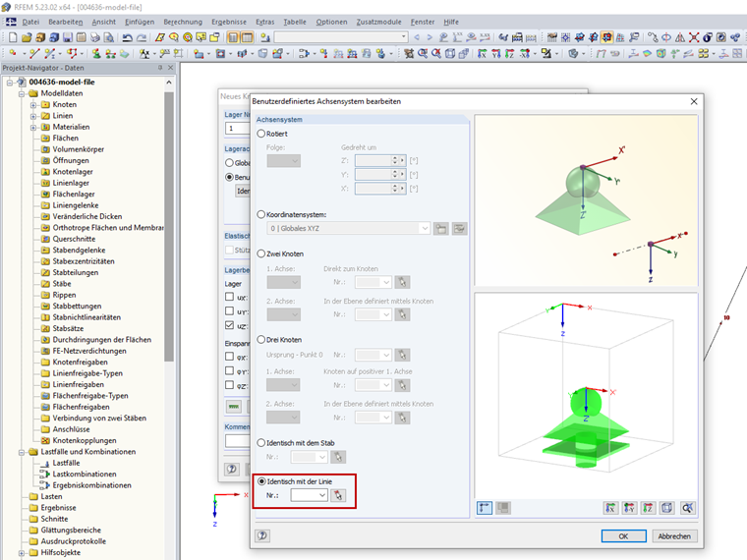Open the Berechnung menu

183,22
